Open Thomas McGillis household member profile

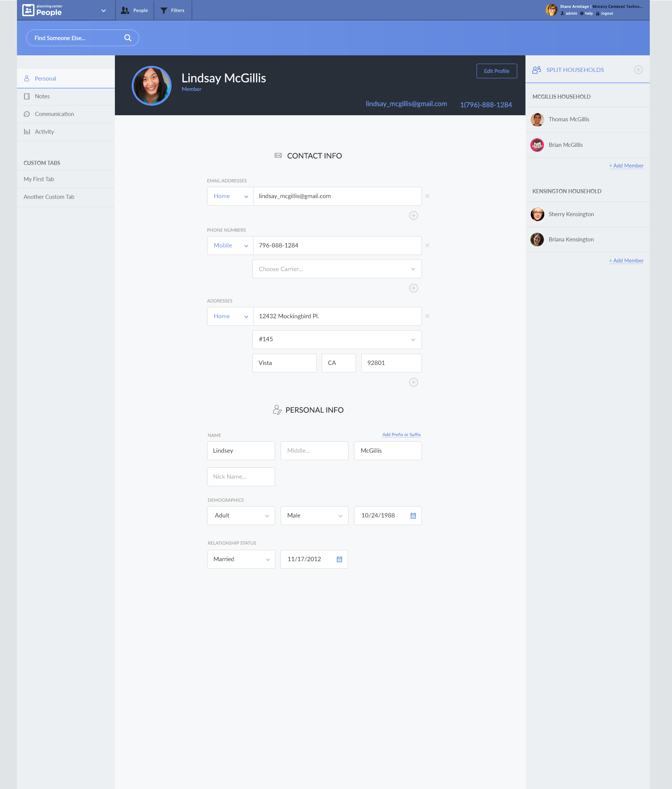(x=568, y=119)
